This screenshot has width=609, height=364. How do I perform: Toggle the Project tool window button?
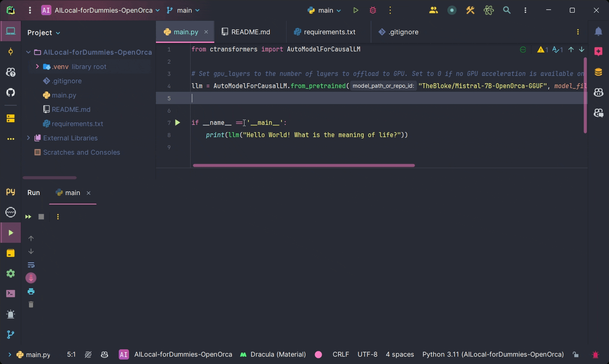click(x=11, y=31)
